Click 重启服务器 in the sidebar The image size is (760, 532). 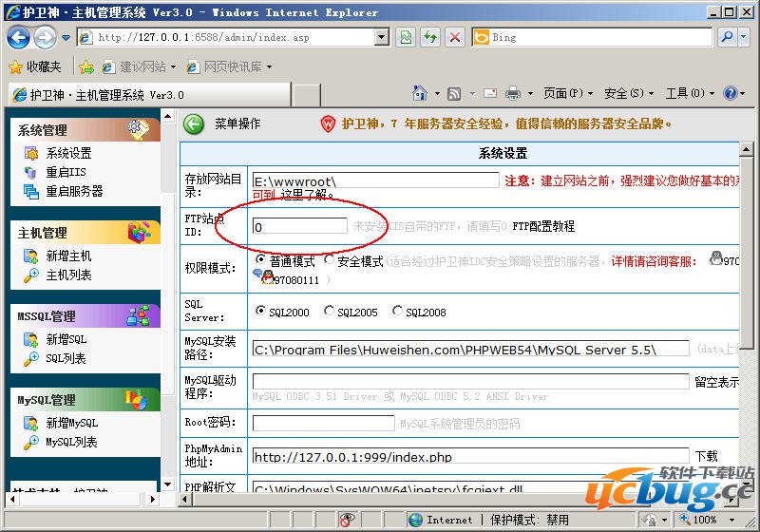tap(74, 191)
